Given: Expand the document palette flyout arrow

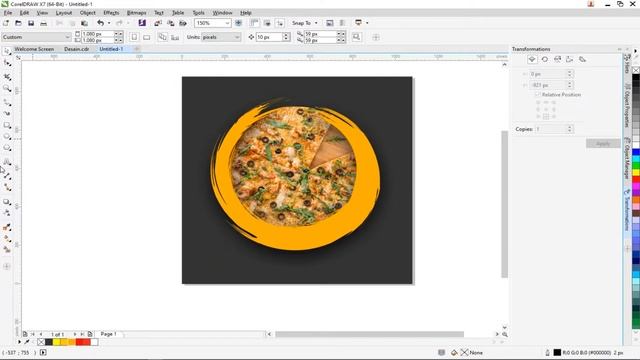Looking at the screenshot, I should (19, 342).
